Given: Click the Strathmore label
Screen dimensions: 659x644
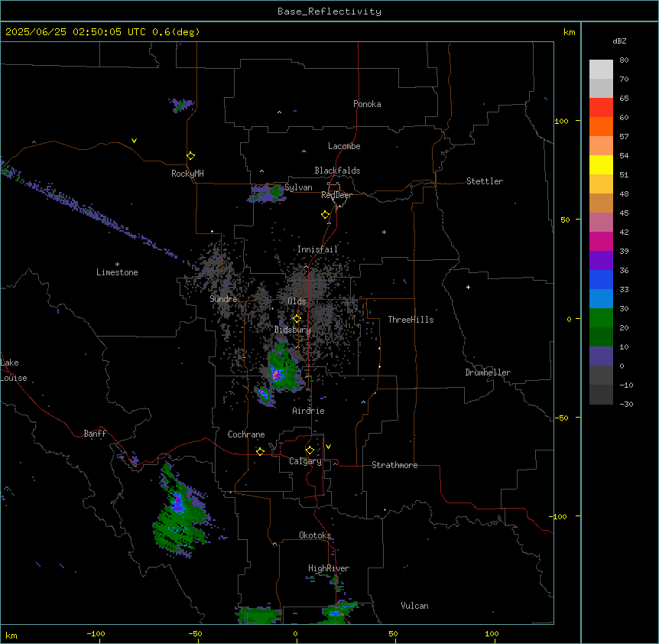Looking at the screenshot, I should coord(394,465).
